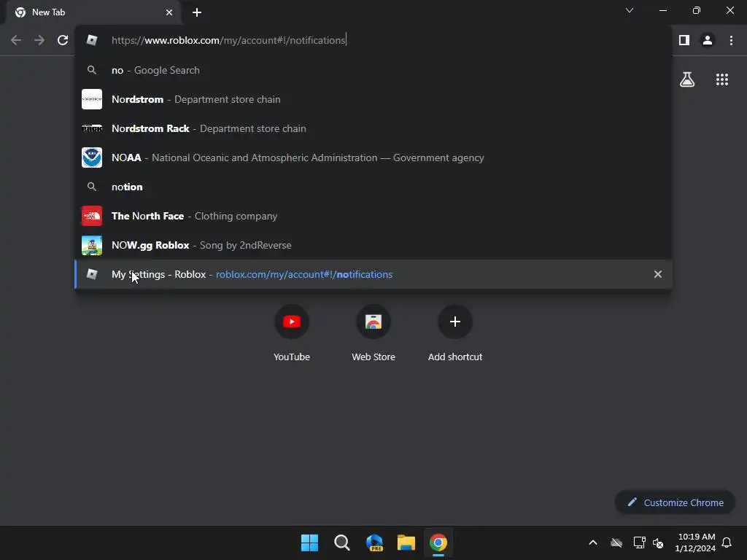Expand the tab search chevron
Image resolution: width=747 pixels, height=560 pixels.
[x=630, y=10]
